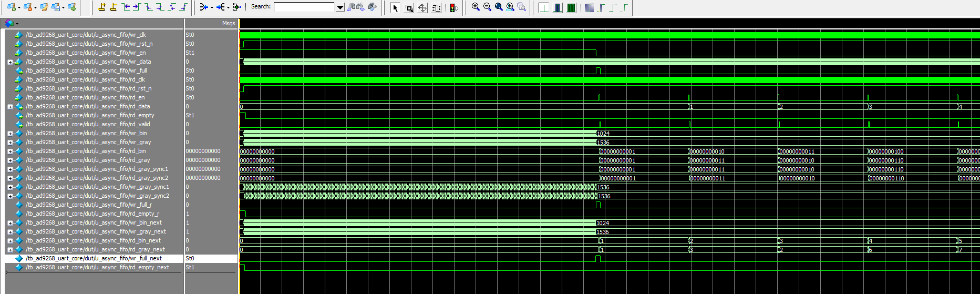This screenshot has width=980, height=294.
Task: Click the Search Options icon
Action: coord(373,7)
